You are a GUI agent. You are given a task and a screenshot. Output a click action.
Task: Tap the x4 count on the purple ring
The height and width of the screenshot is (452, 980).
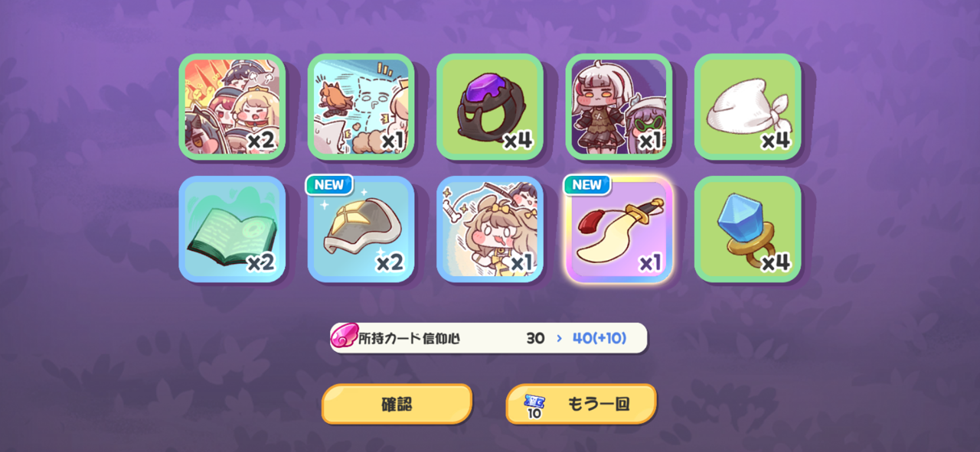click(x=518, y=140)
